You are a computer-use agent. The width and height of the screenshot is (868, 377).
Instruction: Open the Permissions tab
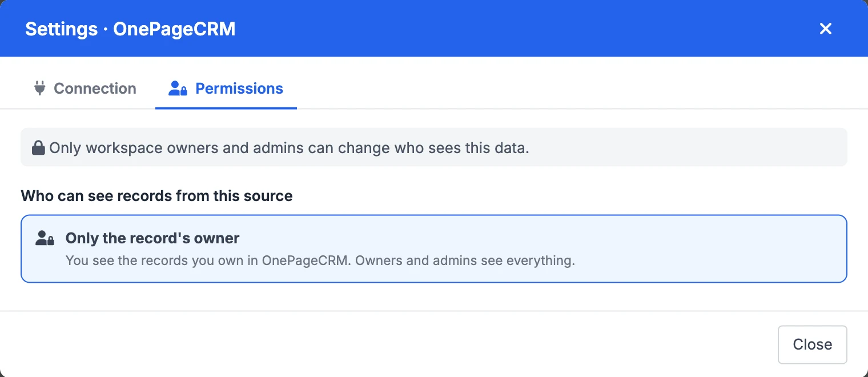click(x=226, y=89)
